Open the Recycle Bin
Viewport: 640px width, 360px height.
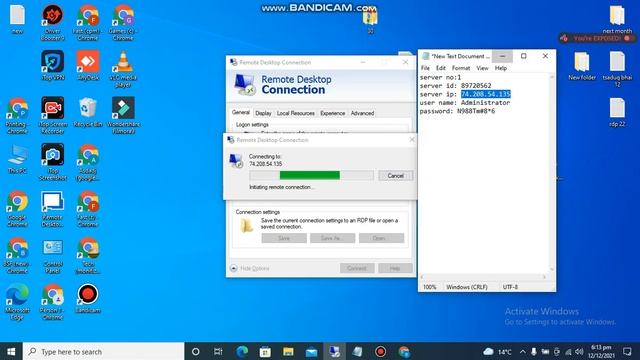point(88,112)
